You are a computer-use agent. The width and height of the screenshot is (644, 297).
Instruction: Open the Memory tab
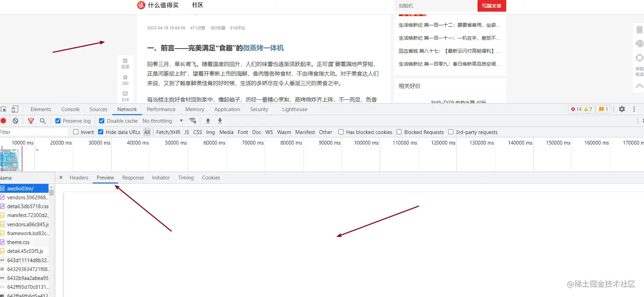click(x=195, y=109)
